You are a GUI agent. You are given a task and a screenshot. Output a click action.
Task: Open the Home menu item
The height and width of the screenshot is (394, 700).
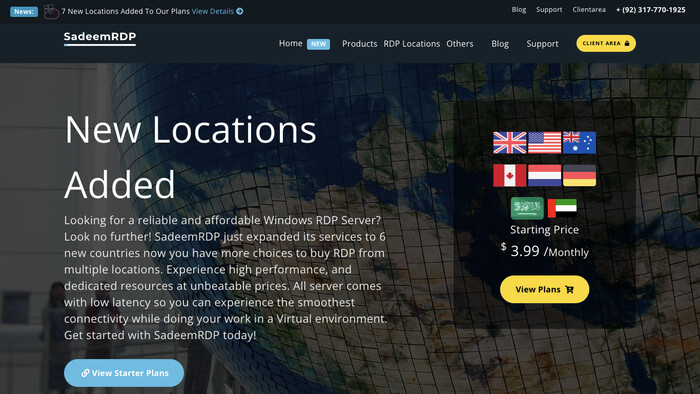click(x=291, y=43)
